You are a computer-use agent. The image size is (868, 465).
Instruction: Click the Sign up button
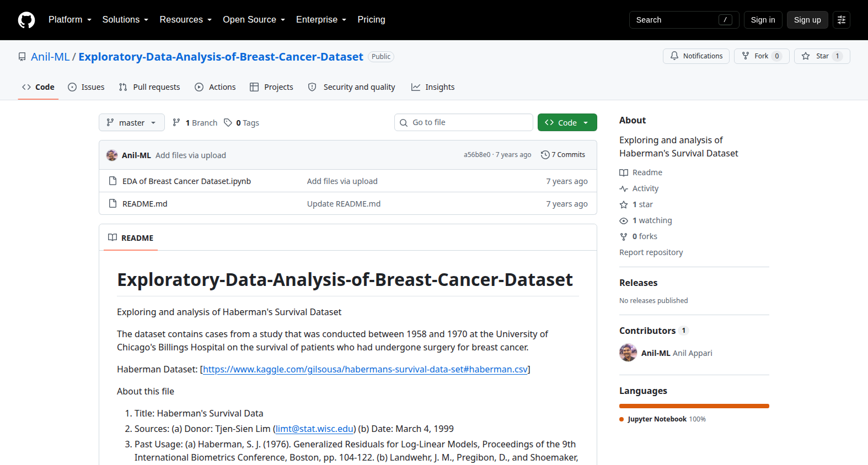[807, 20]
